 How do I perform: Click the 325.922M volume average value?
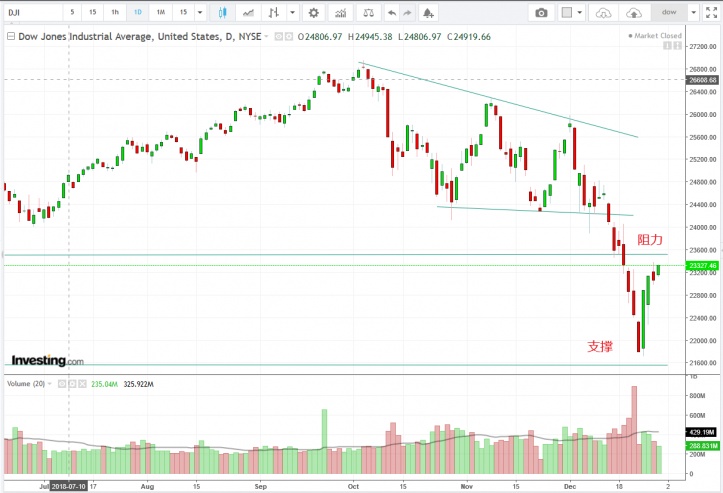click(x=138, y=384)
